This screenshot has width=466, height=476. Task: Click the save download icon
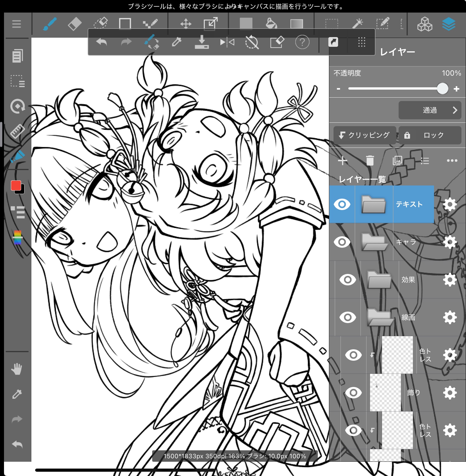pyautogui.click(x=202, y=43)
